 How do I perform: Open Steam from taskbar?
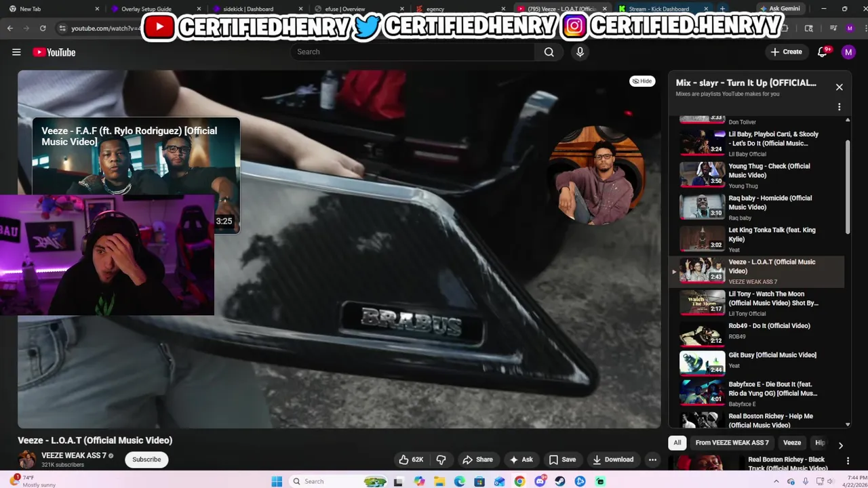pos(560,481)
